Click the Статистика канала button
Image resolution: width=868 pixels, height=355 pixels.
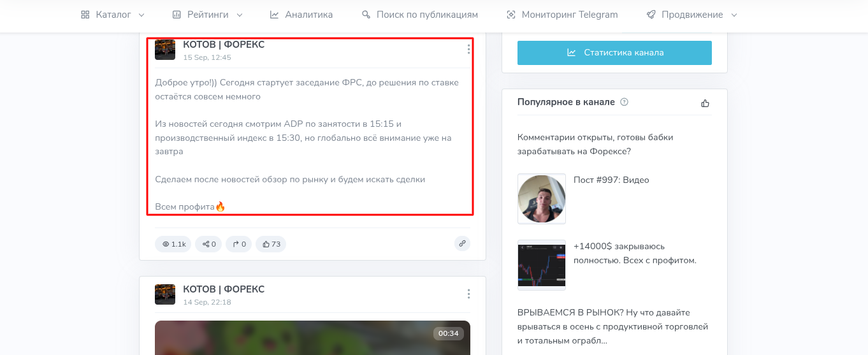pyautogui.click(x=614, y=53)
